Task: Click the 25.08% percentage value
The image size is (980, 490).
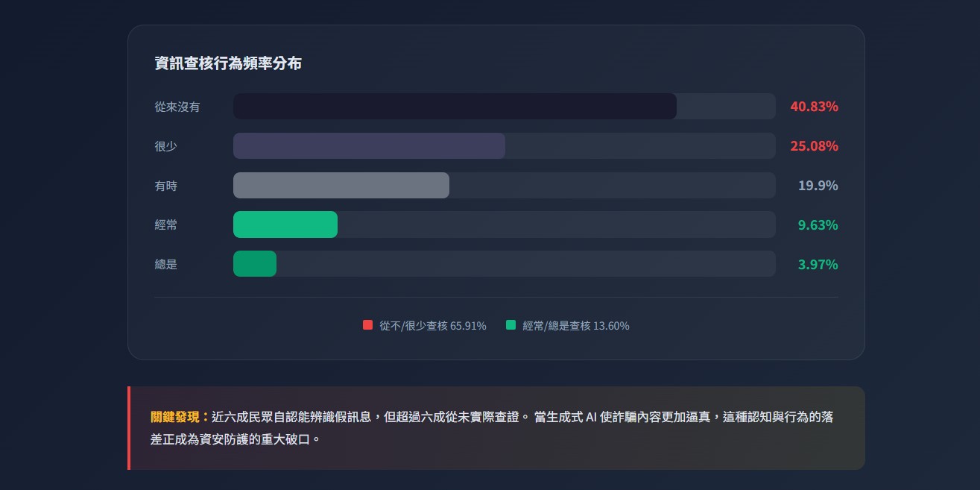Action: point(814,146)
